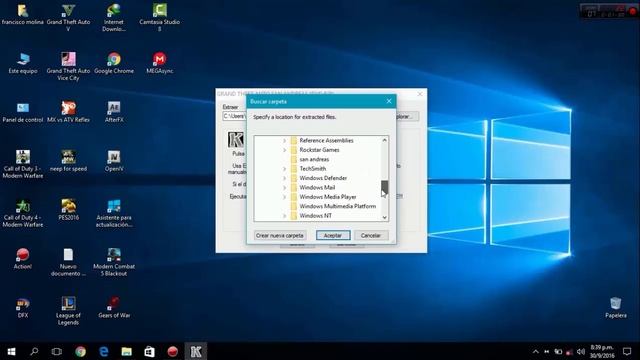Expand the Windows Media Player folder node
This screenshot has width=640, height=360.
tap(284, 197)
